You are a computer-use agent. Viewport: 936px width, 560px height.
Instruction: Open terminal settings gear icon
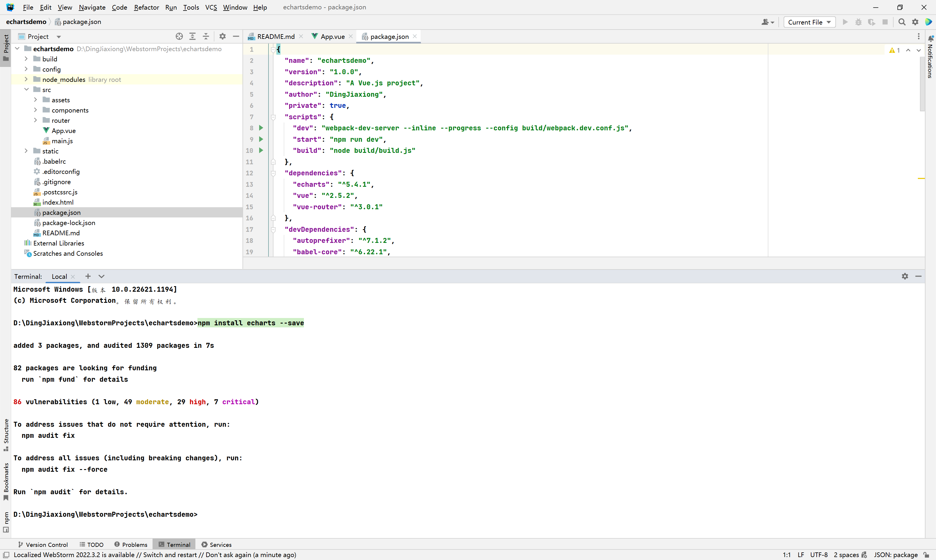[905, 276]
